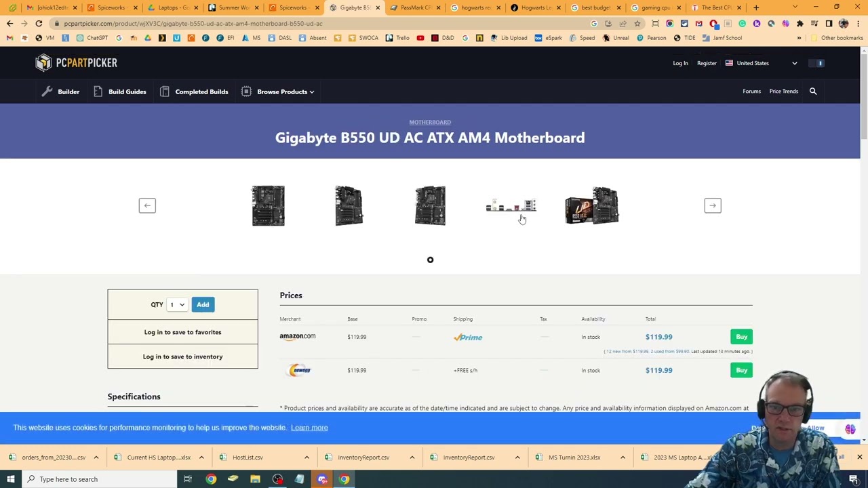Image resolution: width=868 pixels, height=488 pixels.
Task: Open the Extensions puzzle icon
Action: tap(800, 23)
